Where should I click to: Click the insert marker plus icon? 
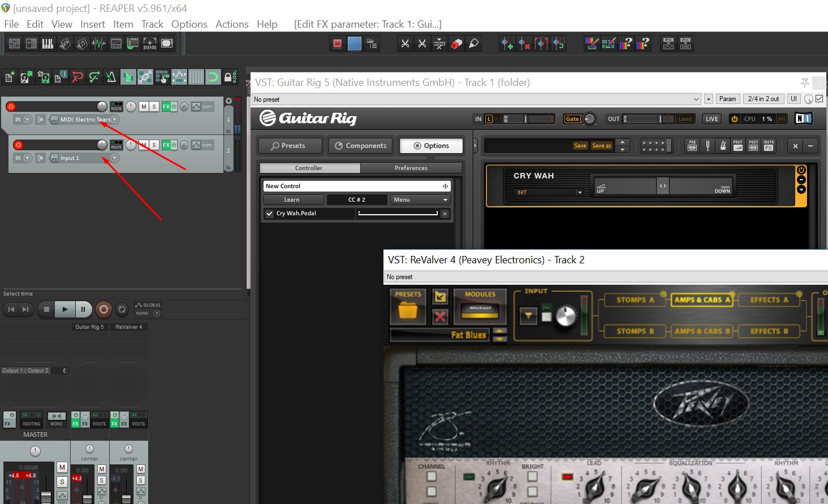(x=507, y=44)
